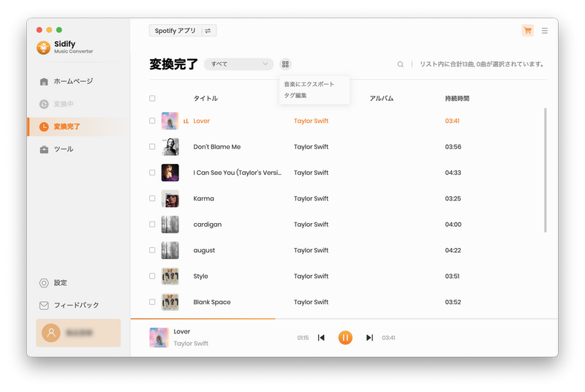The width and height of the screenshot is (585, 392).
Task: Toggle the select-all checkbox in header
Action: click(152, 99)
